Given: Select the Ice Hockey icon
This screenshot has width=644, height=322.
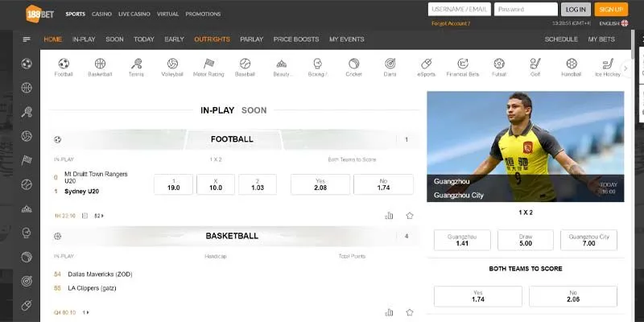Looking at the screenshot, I should 607,64.
